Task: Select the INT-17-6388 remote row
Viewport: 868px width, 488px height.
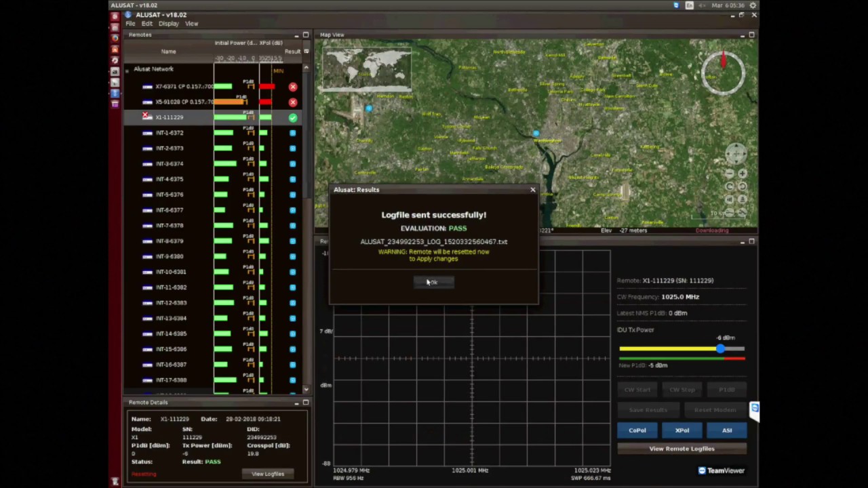Action: coord(214,380)
